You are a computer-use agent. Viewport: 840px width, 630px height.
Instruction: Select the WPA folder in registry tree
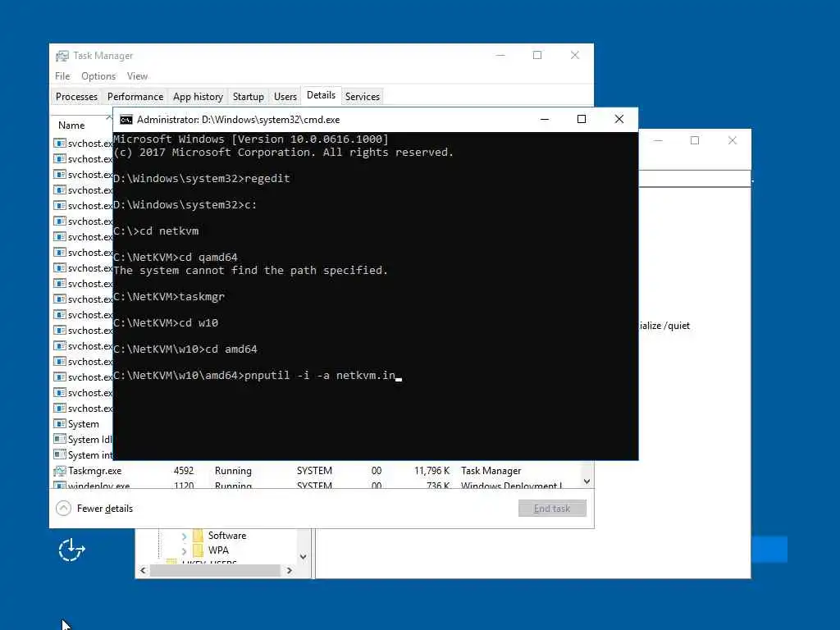click(218, 550)
